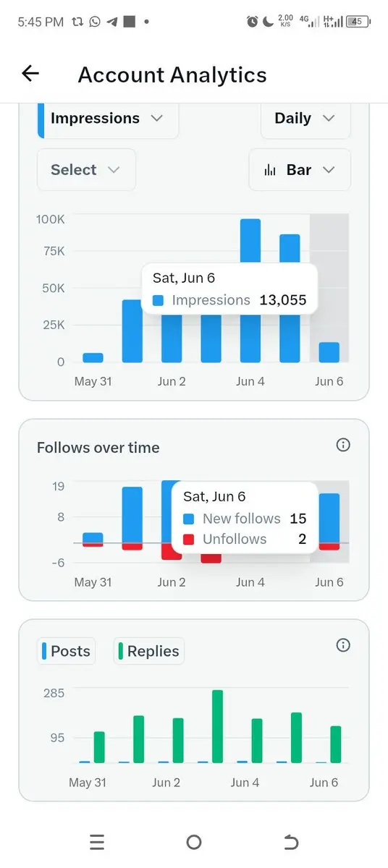388x868 pixels.
Task: Go back using the arrow icon
Action: (30, 73)
